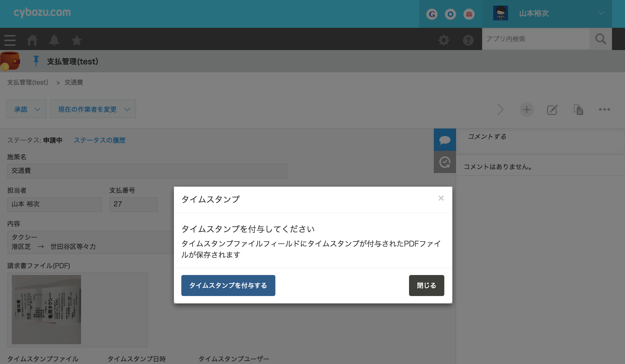Edit the record with pencil icon

[x=552, y=109]
